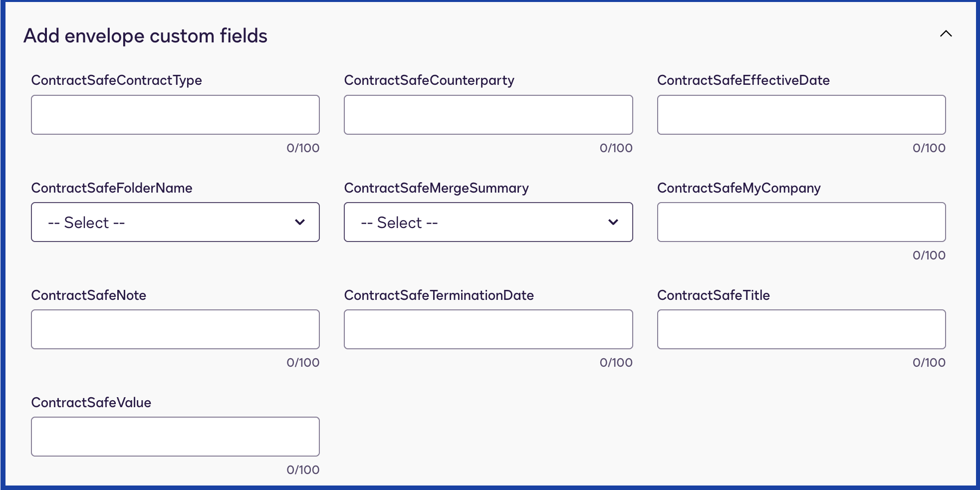Viewport: 980px width, 490px height.
Task: Click the ContractSafeValue label text
Action: (x=91, y=403)
